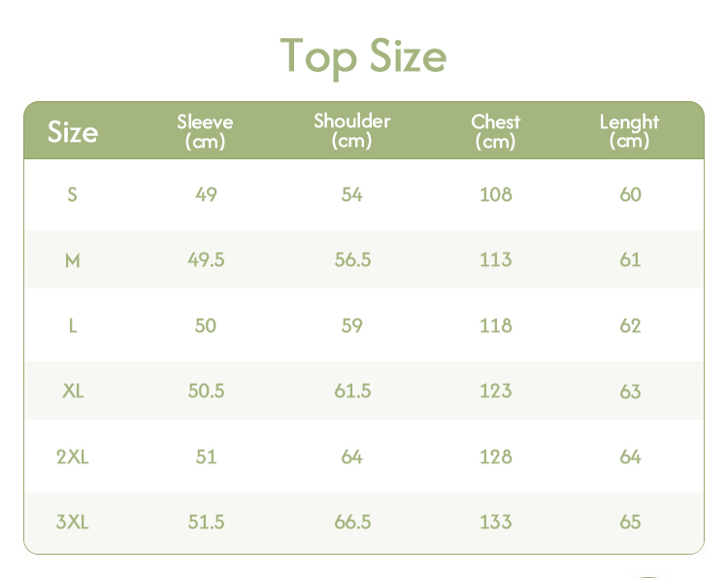Select chest value 108 for size S
This screenshot has height=578, width=728.
pyautogui.click(x=495, y=194)
